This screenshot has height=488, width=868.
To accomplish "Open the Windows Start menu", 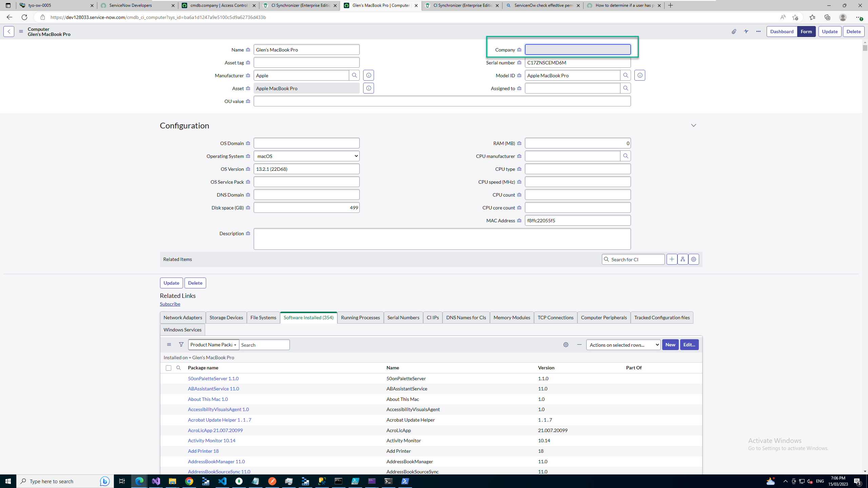I will tap(8, 481).
